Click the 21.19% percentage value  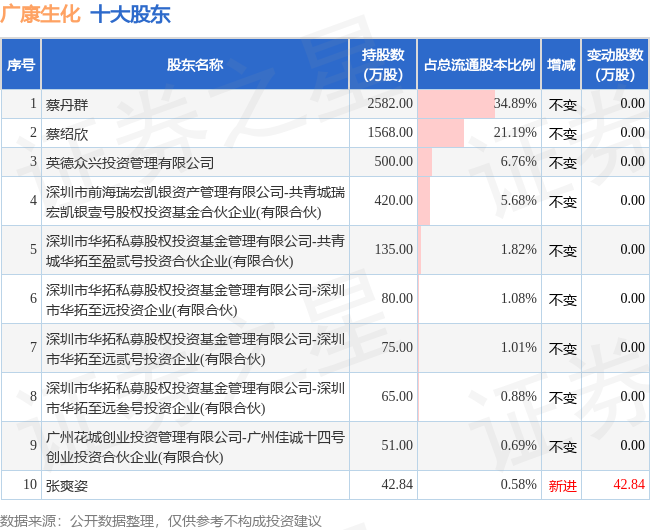click(x=515, y=132)
